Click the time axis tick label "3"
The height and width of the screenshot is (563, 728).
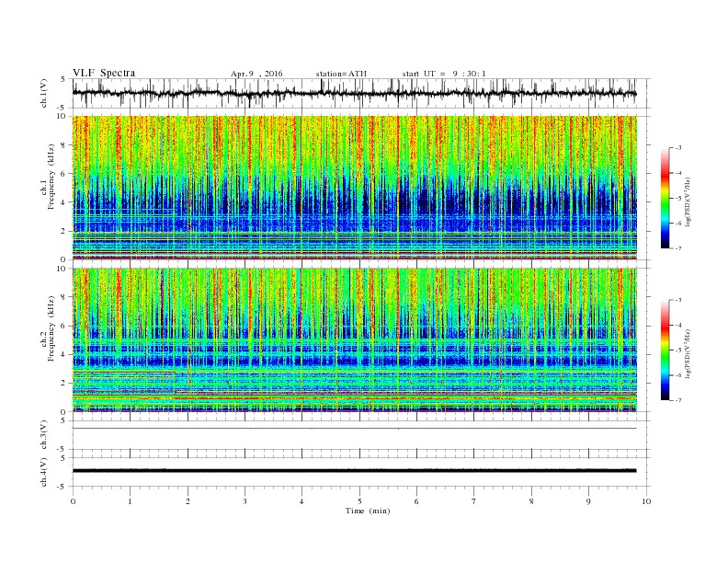[x=245, y=501]
